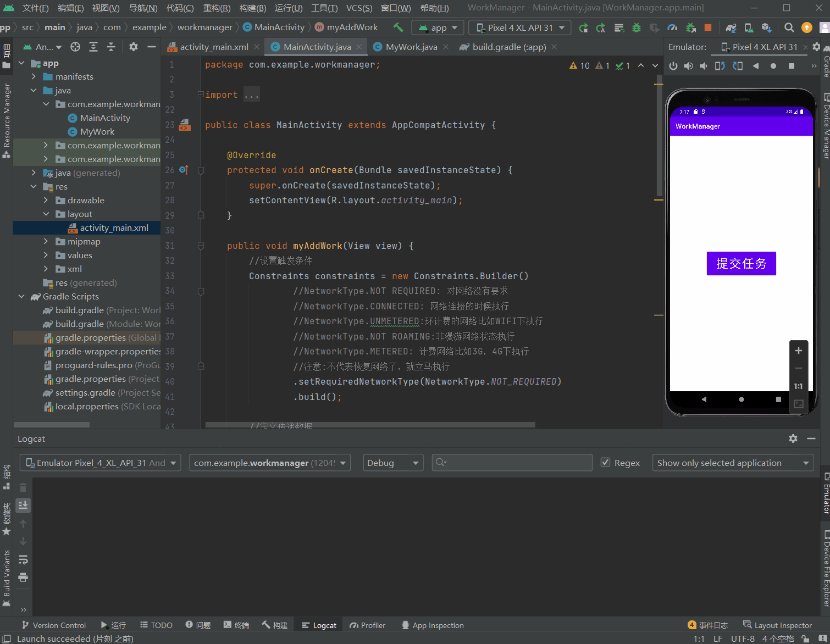Toggle soft-wrap in Logcat sidebar

(x=23, y=559)
